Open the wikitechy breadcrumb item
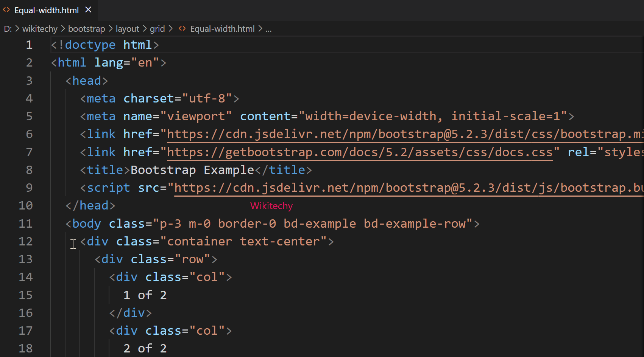644x357 pixels. [x=39, y=28]
